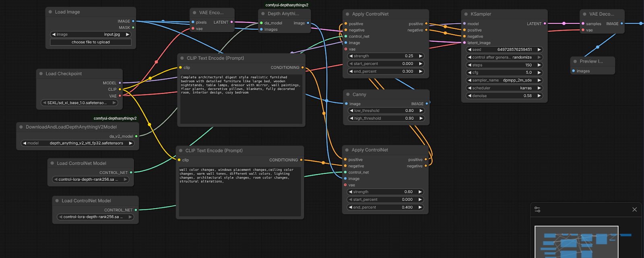Click the samples input port on VAE Decode
Screen dimensions: 644x258
click(x=583, y=24)
